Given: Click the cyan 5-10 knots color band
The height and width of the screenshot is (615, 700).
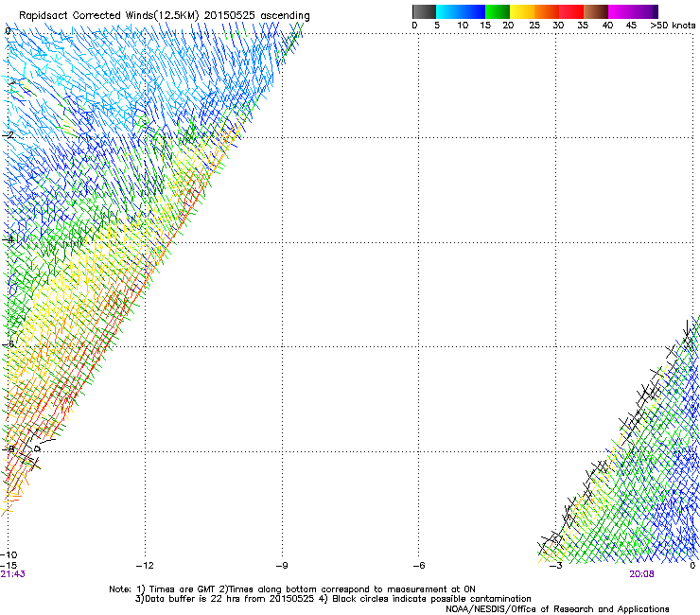Looking at the screenshot, I should (448, 11).
